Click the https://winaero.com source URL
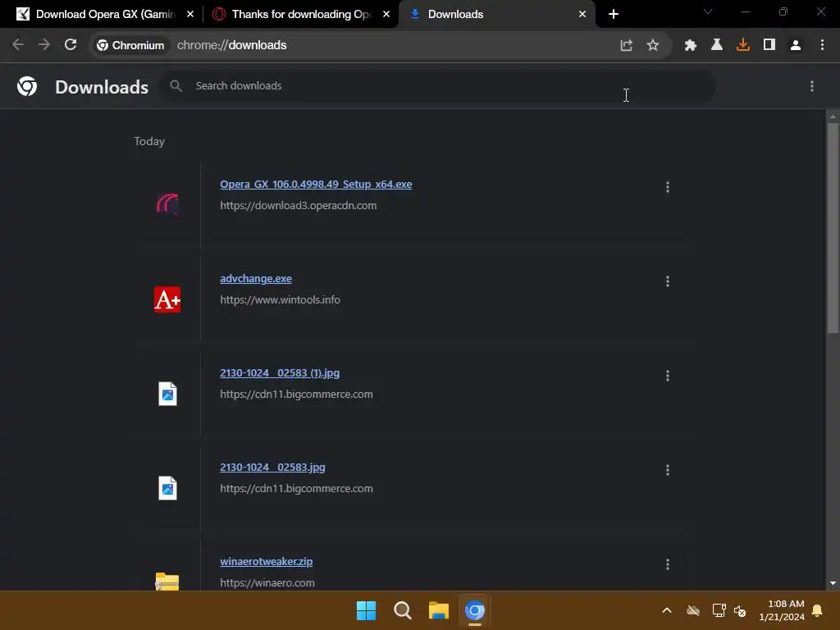The image size is (840, 630). coord(267,583)
